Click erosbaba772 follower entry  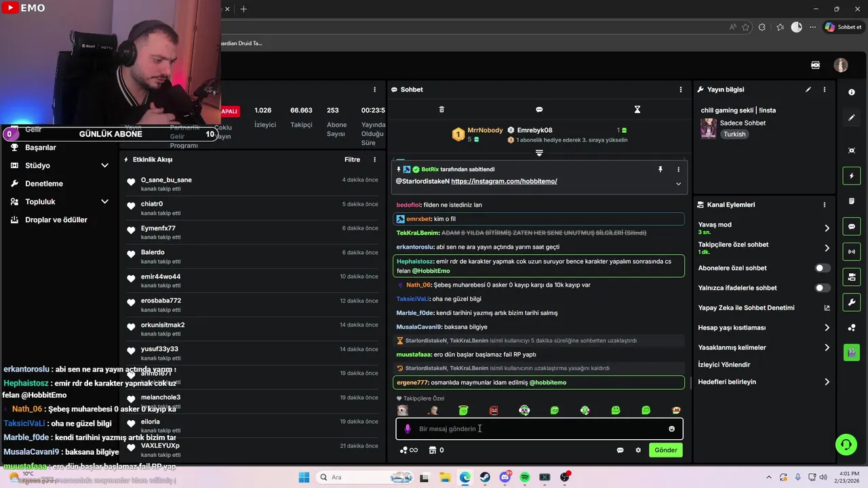(161, 301)
